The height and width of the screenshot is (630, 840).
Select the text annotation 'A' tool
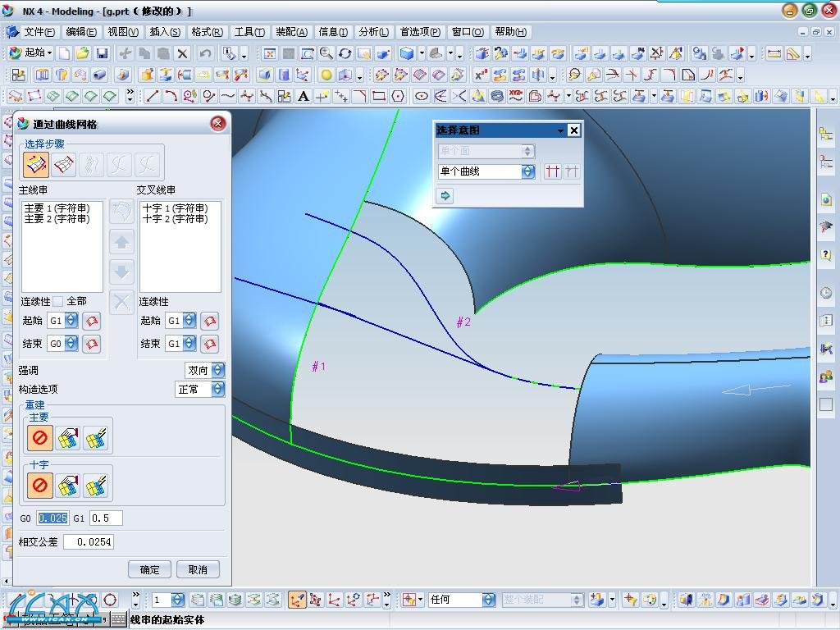pos(304,96)
